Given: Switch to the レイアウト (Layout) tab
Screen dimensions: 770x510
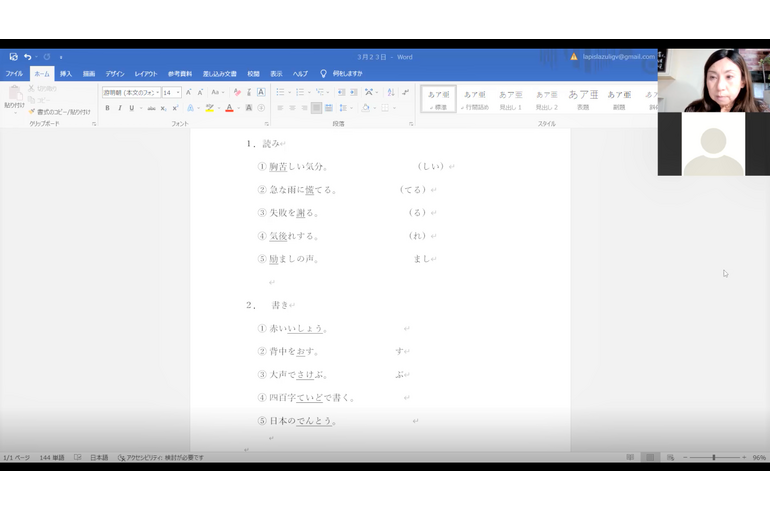Looking at the screenshot, I should coord(146,74).
